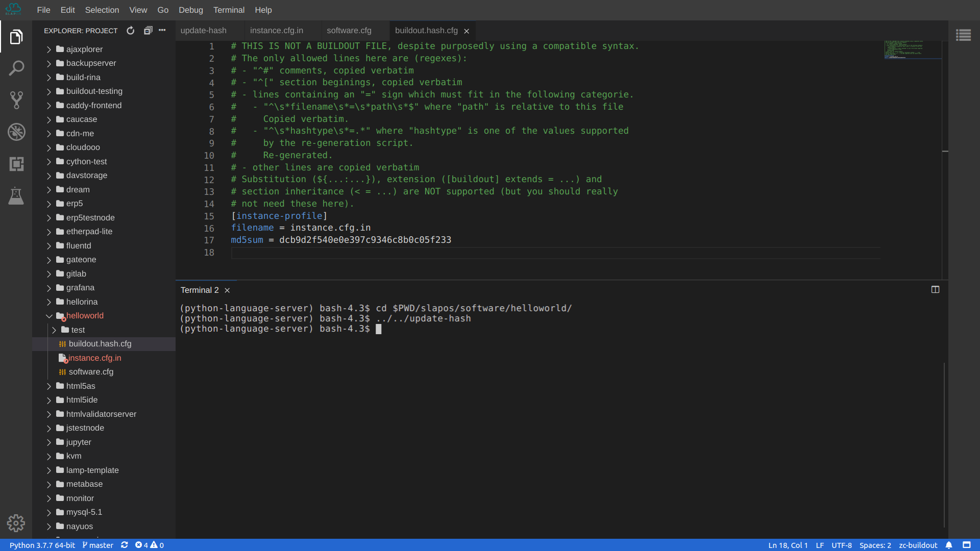
Task: Close the buildout.hash.cfg tab
Action: click(467, 31)
